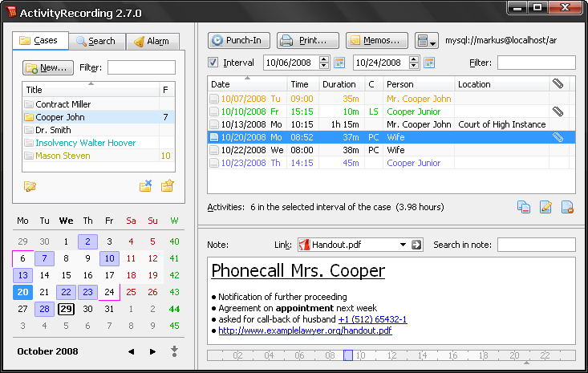Image resolution: width=588 pixels, height=373 pixels.
Task: Click the spinner on start date field
Action: [x=324, y=63]
